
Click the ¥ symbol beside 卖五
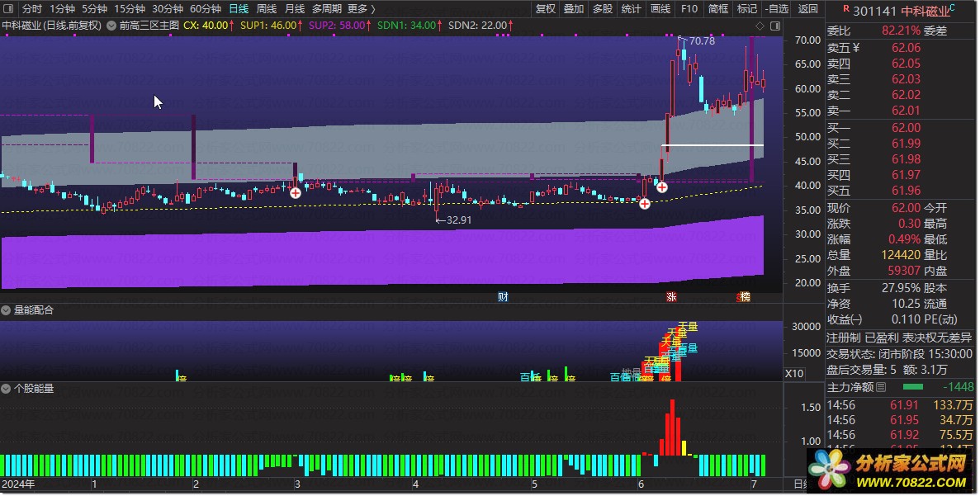[x=856, y=48]
